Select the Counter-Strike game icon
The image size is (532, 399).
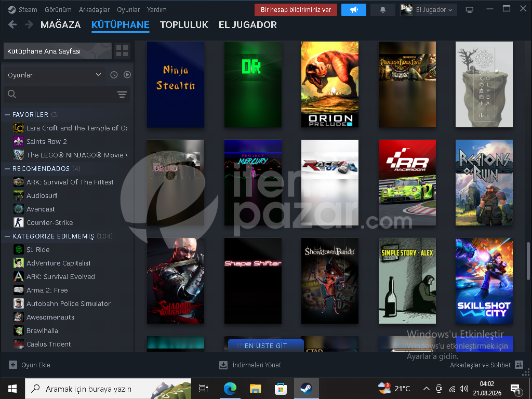19,222
